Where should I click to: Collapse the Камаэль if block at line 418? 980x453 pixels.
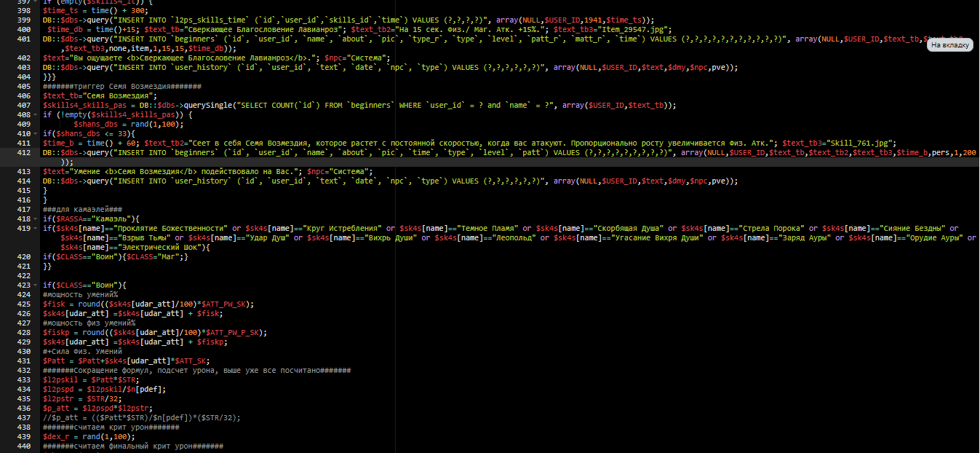tap(36, 218)
